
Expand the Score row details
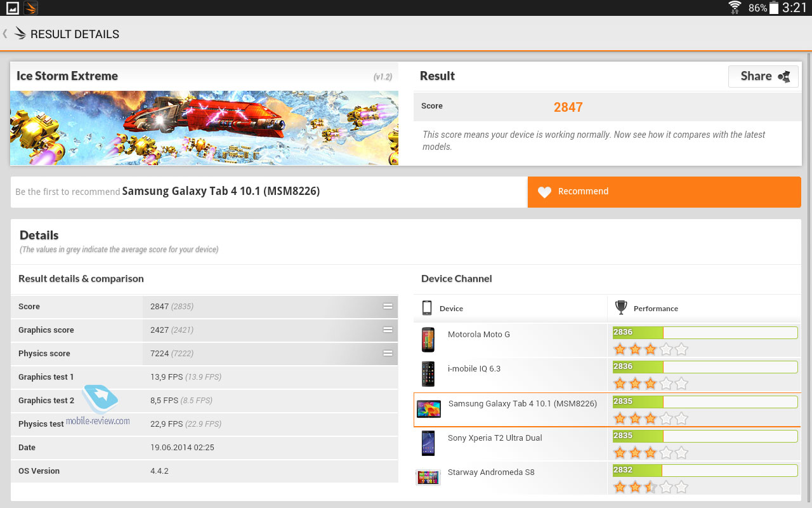[388, 306]
